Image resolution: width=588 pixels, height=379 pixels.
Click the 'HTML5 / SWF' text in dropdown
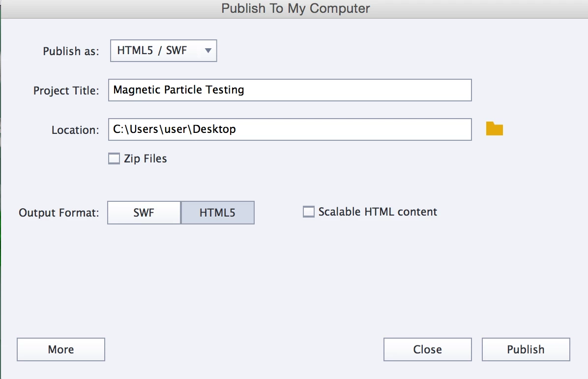point(152,51)
